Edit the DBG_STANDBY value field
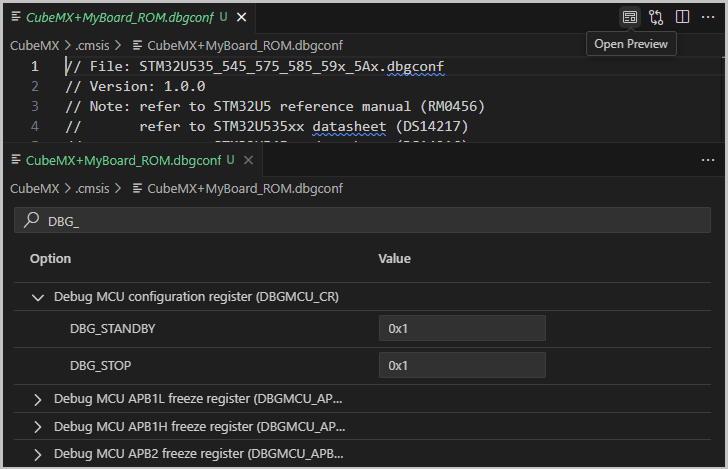 point(461,328)
